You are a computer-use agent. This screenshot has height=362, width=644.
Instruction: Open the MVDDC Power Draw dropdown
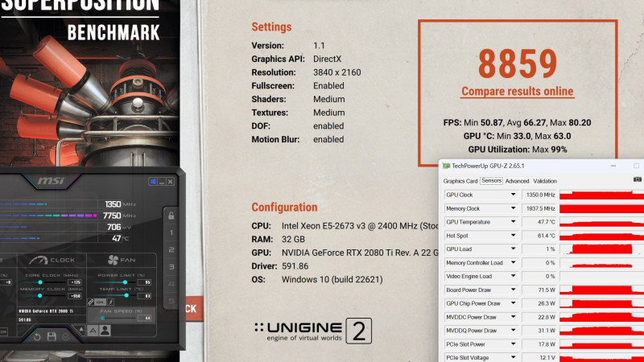[513, 317]
